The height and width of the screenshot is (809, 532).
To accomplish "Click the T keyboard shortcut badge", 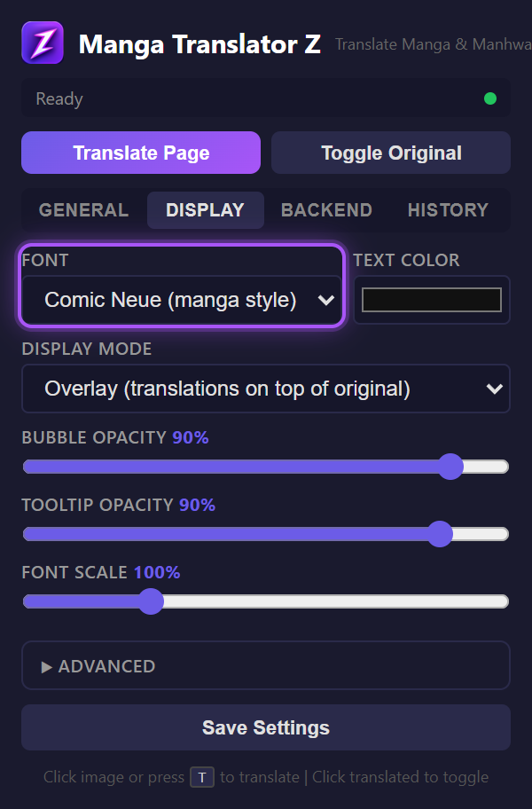I will pyautogui.click(x=201, y=777).
